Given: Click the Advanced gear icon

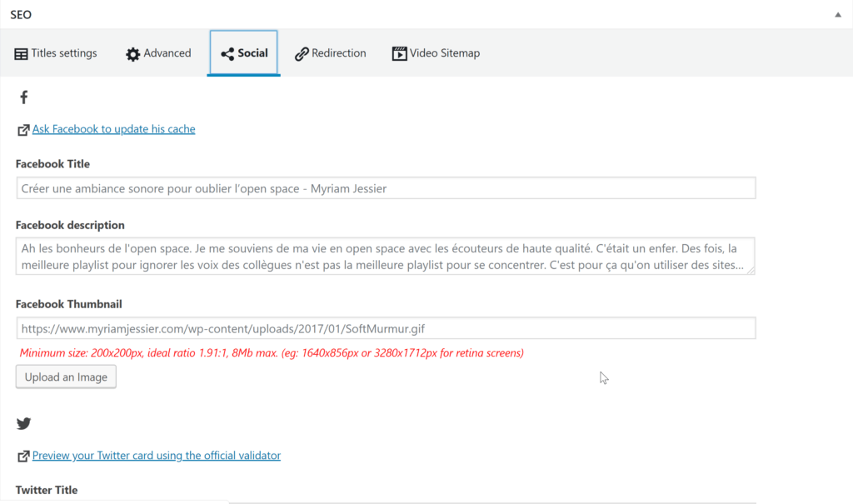Looking at the screenshot, I should 132,54.
